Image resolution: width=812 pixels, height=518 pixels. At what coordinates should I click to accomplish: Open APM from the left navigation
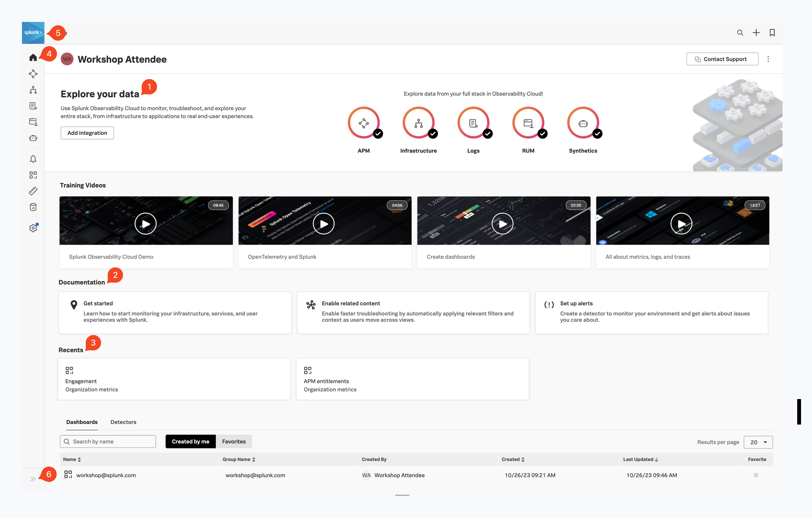pos(33,74)
